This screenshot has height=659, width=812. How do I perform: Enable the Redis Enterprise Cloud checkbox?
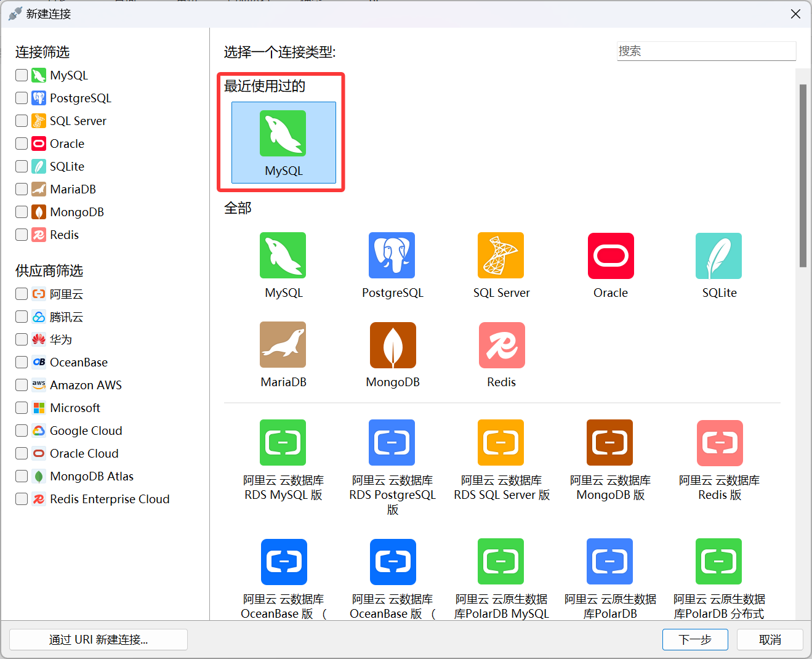pos(22,499)
